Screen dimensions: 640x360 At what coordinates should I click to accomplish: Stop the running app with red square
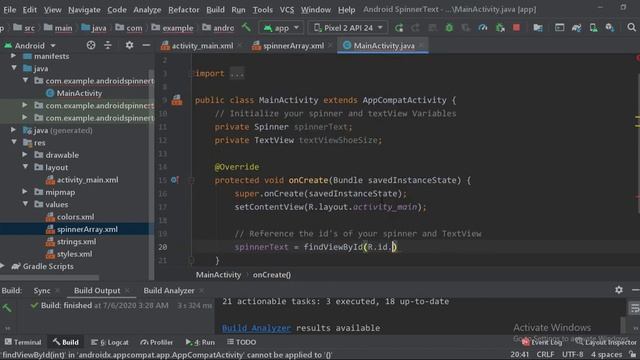coord(516,27)
